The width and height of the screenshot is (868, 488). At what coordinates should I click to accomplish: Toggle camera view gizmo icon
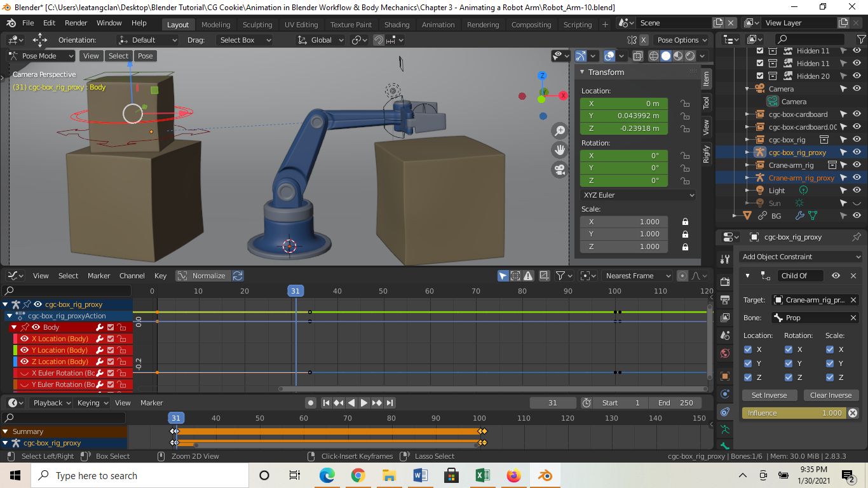(560, 170)
